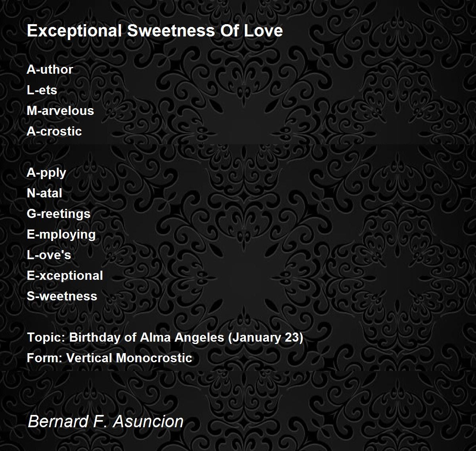Click the line L-ets
Viewport: 476px width, 451px height.
(42, 90)
